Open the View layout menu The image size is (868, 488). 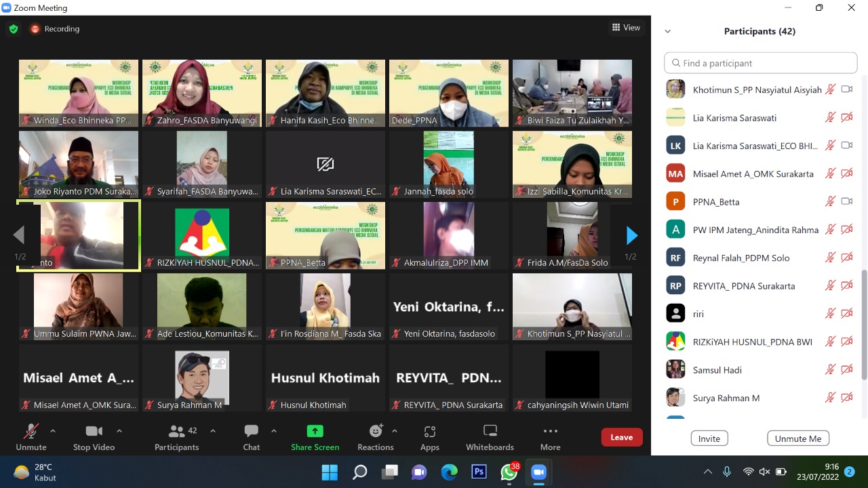pyautogui.click(x=626, y=28)
